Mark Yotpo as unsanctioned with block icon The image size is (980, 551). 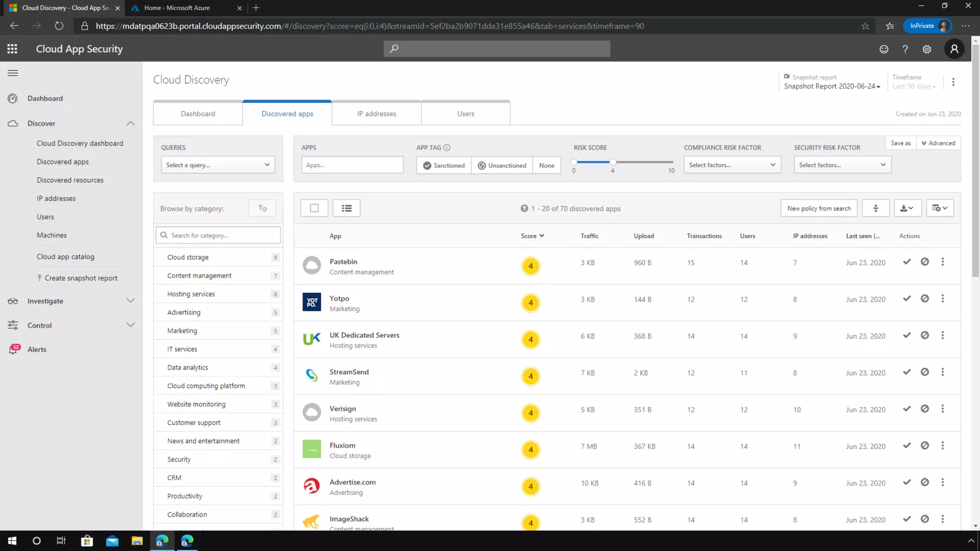coord(924,298)
